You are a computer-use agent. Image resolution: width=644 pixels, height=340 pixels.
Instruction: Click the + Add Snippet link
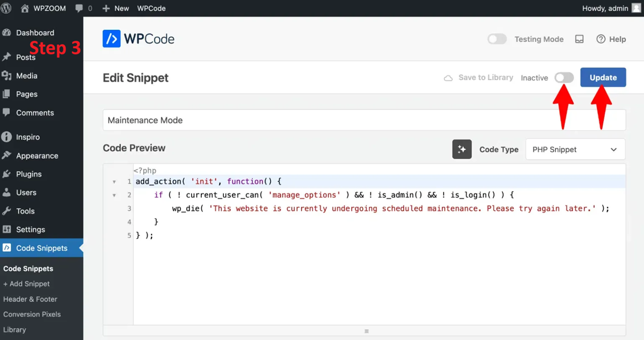tap(26, 284)
